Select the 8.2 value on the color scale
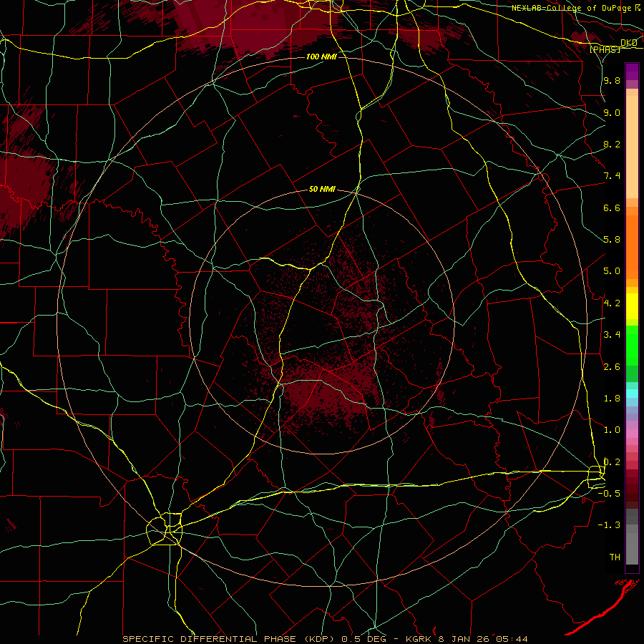Screen dimensions: 644x644 (x=612, y=144)
